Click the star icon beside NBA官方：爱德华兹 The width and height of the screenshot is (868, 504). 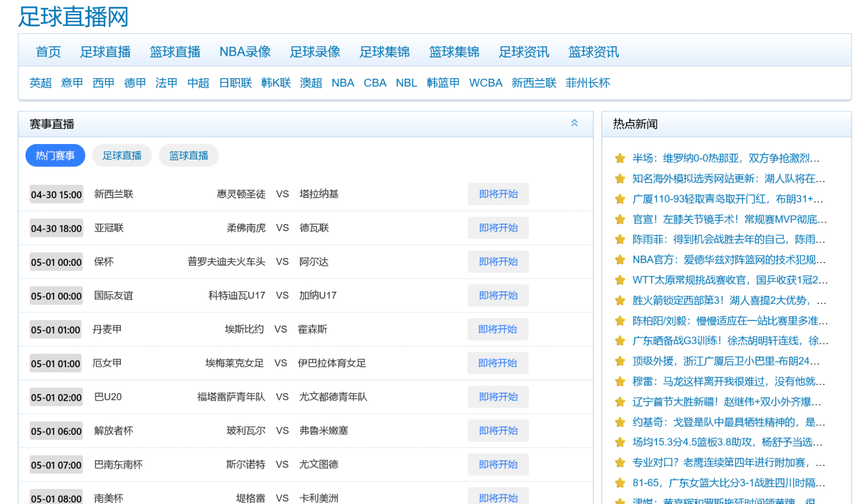(620, 260)
